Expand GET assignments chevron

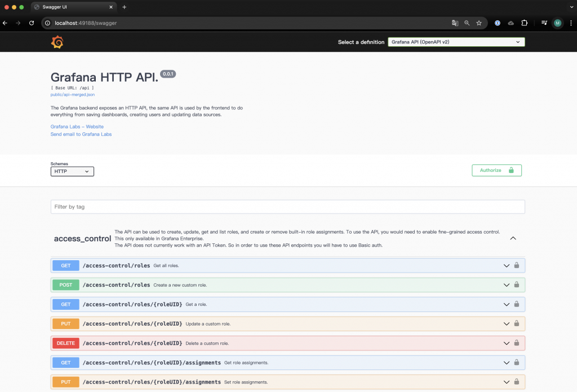pos(507,363)
